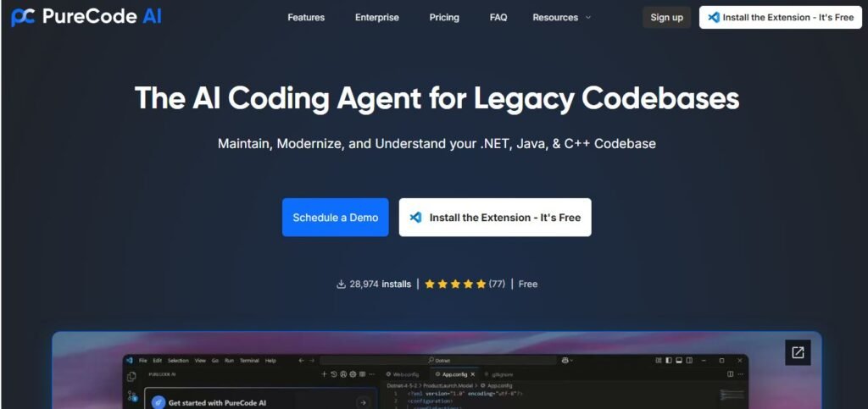Click the source control icon in the demo sidebar
This screenshot has width=868, height=409.
(132, 395)
